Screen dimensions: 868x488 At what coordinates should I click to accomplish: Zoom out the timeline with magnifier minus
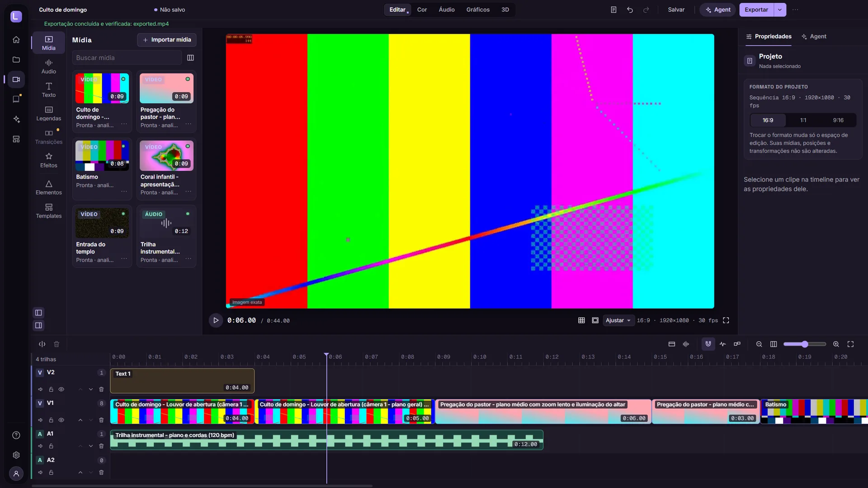759,344
